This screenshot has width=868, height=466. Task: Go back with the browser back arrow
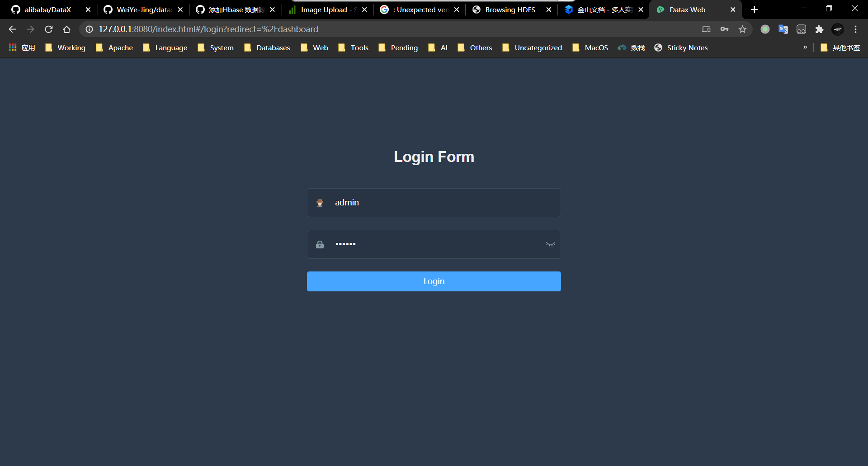pyautogui.click(x=12, y=29)
